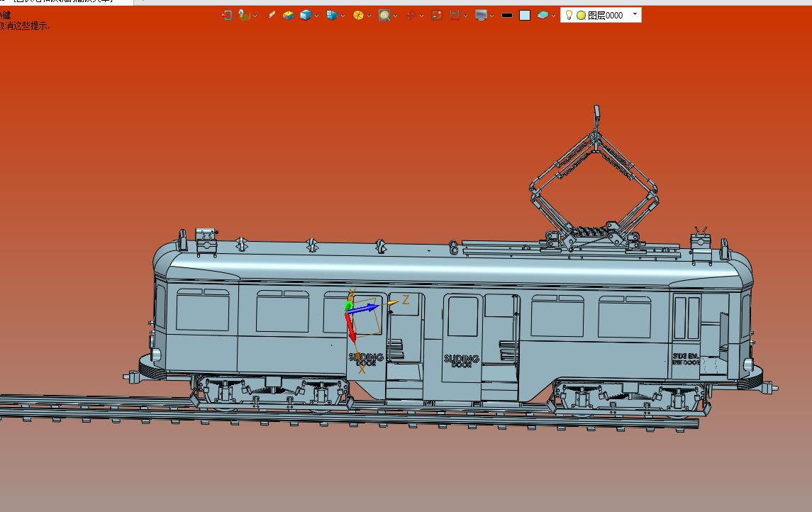This screenshot has height=512, width=812.
Task: Click the magnifier zoom icon
Action: [384, 15]
